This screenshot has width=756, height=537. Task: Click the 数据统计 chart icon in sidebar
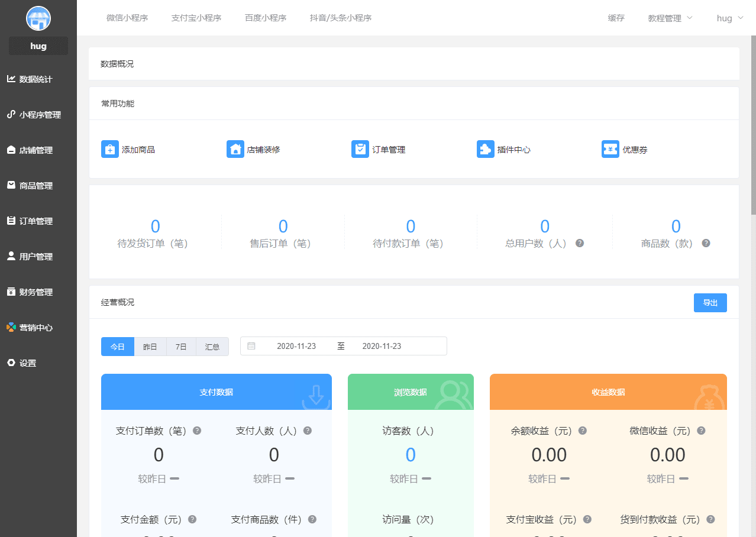[11, 79]
